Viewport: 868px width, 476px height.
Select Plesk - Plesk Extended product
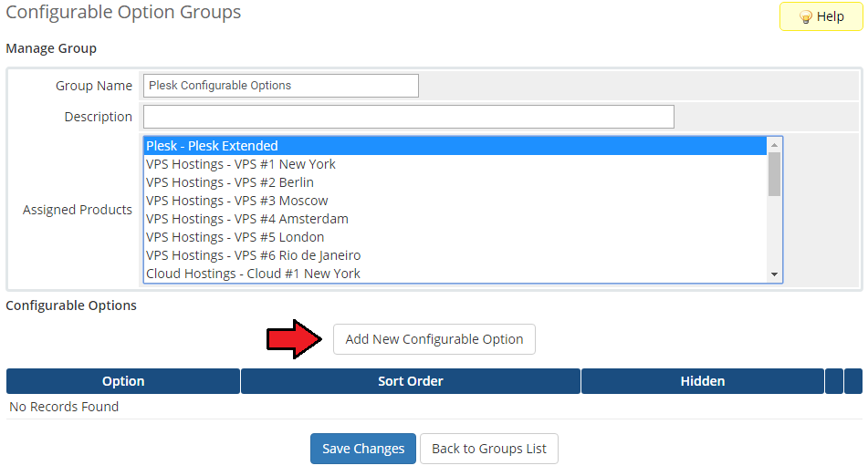(x=455, y=146)
